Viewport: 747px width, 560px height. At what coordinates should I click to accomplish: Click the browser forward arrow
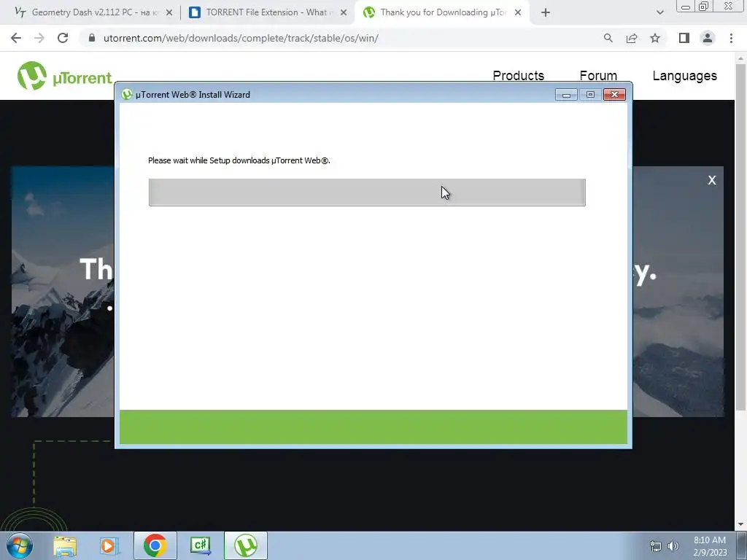pos(39,38)
